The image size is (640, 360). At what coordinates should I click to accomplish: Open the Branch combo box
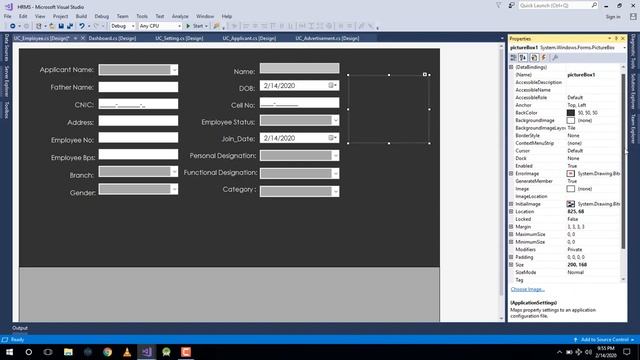(x=174, y=171)
